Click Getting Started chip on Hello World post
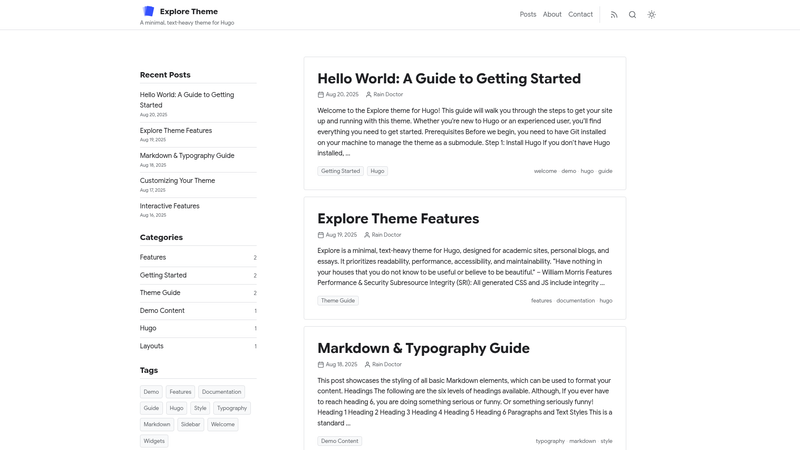Viewport: 800px width, 450px height. (x=340, y=171)
